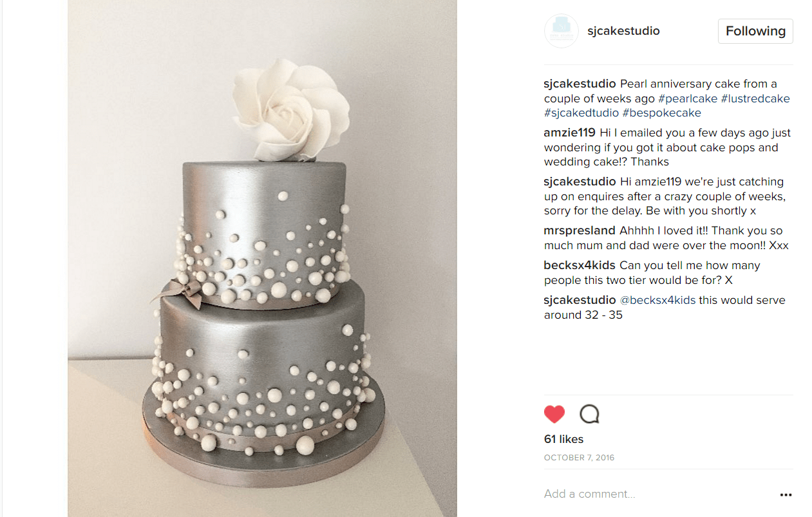View amzie119's profile from the comment
This screenshot has width=812, height=517.
point(570,133)
